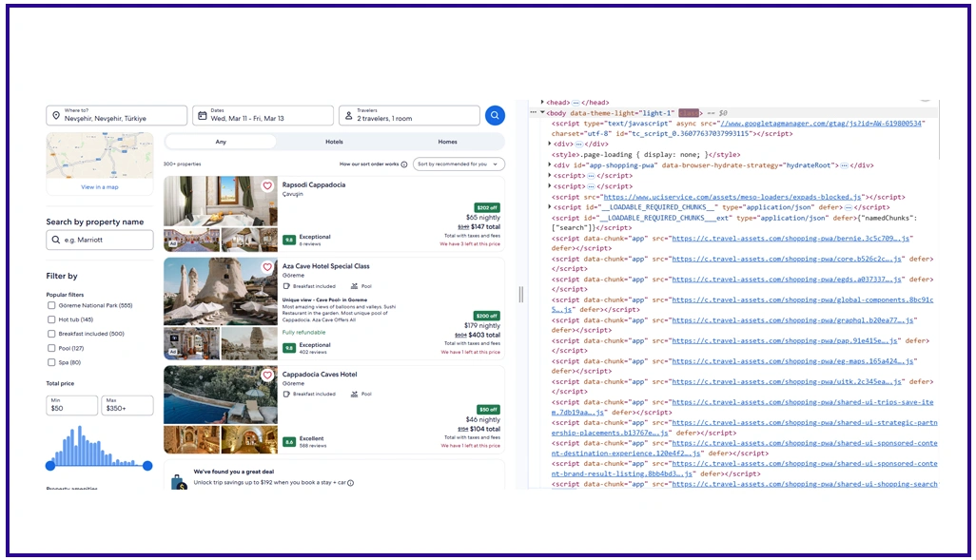Save Rapsodi Cappadocia with heart icon
This screenshot has height=560, width=976.
[x=267, y=186]
